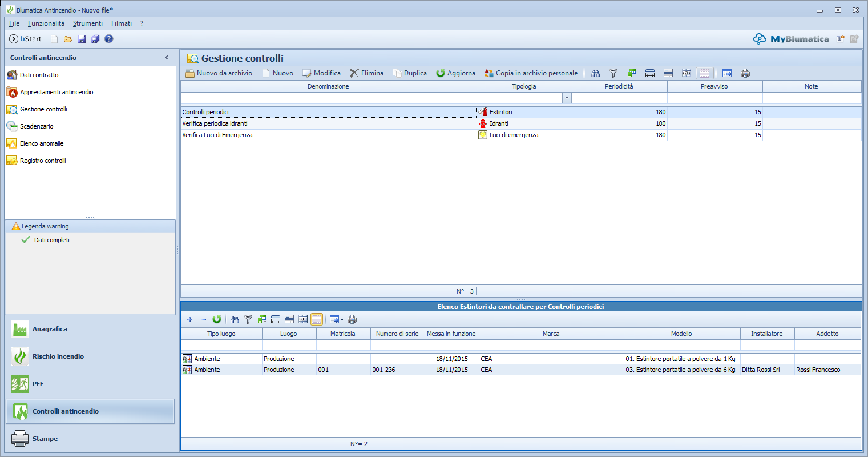Click Nuovo da archivio button
The image size is (868, 457).
(x=219, y=73)
